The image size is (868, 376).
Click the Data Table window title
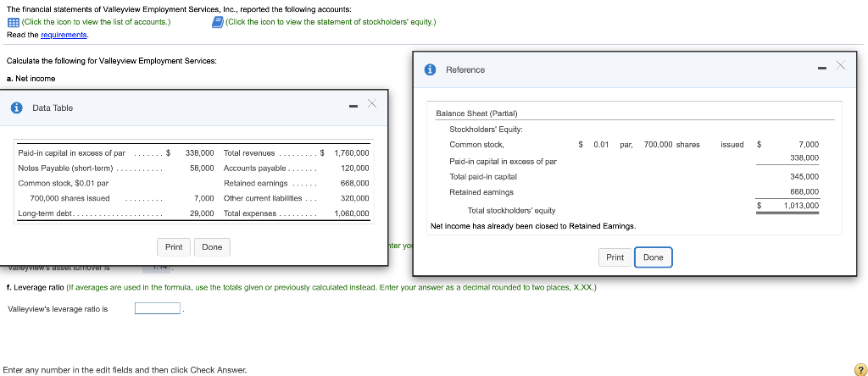53,108
